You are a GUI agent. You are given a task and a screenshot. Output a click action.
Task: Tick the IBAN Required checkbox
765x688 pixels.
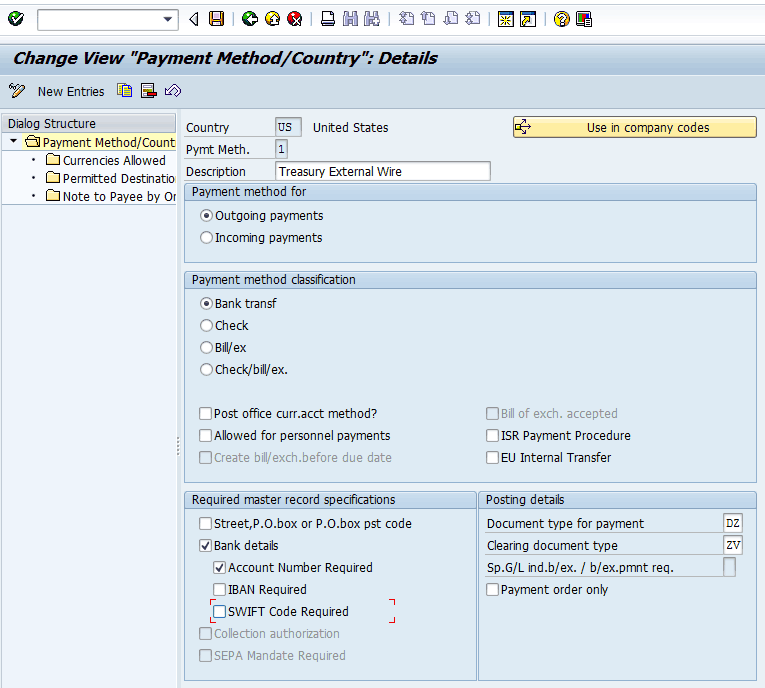click(x=220, y=590)
